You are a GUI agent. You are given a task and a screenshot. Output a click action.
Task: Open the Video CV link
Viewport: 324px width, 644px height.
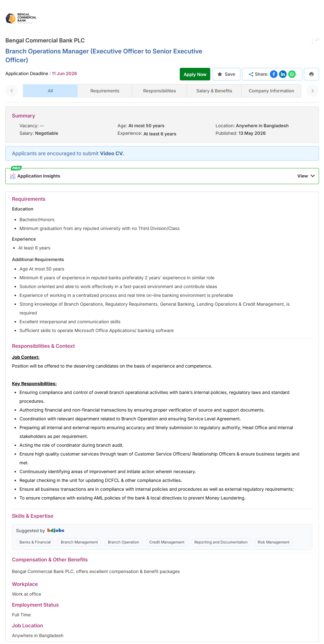[112, 153]
